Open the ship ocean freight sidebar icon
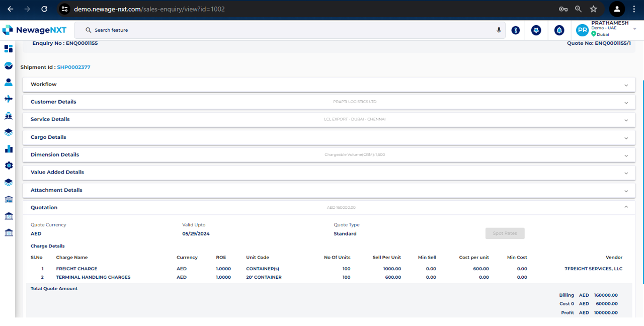This screenshot has height=326, width=644. coord(9,116)
